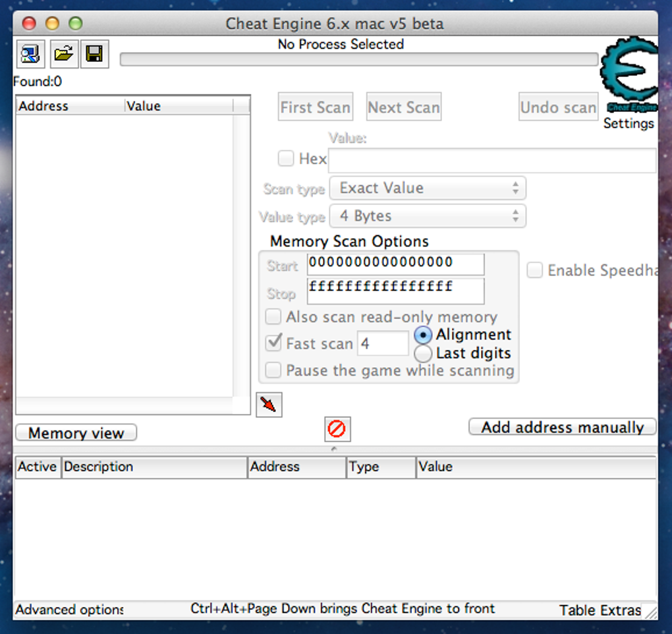672x634 pixels.
Task: Open the process list icon
Action: click(30, 54)
